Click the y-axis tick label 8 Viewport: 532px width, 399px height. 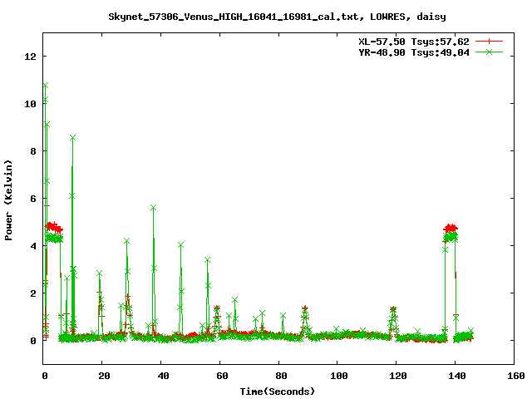pos(33,151)
